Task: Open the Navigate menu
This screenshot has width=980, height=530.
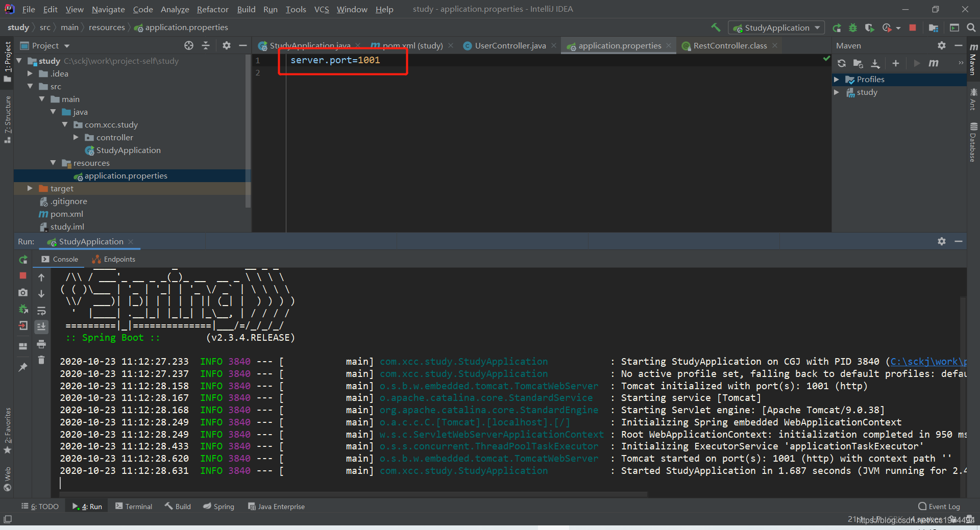Action: (108, 9)
